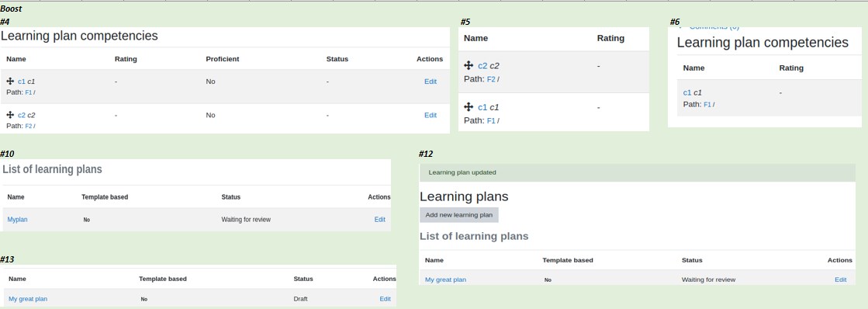Edit the Myplan row in panel #10
This screenshot has height=309, width=868.
(380, 219)
